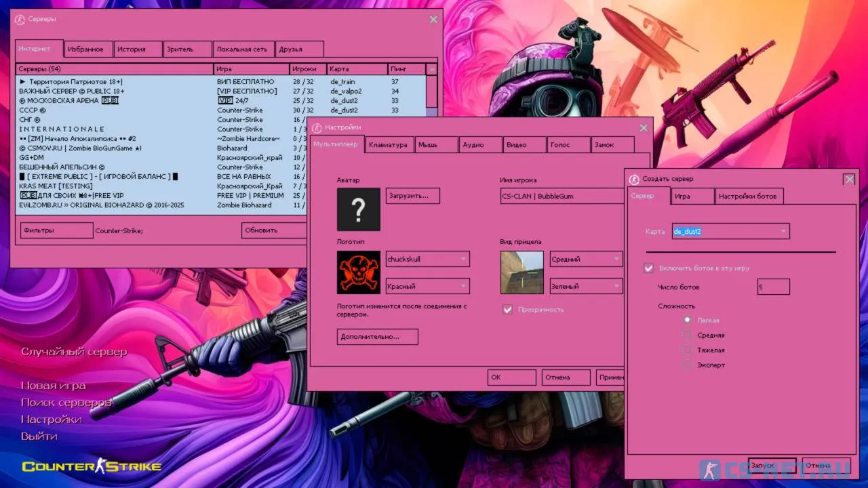Click the Настройки window title icon
Image resolution: width=868 pixels, height=488 pixels.
317,127
